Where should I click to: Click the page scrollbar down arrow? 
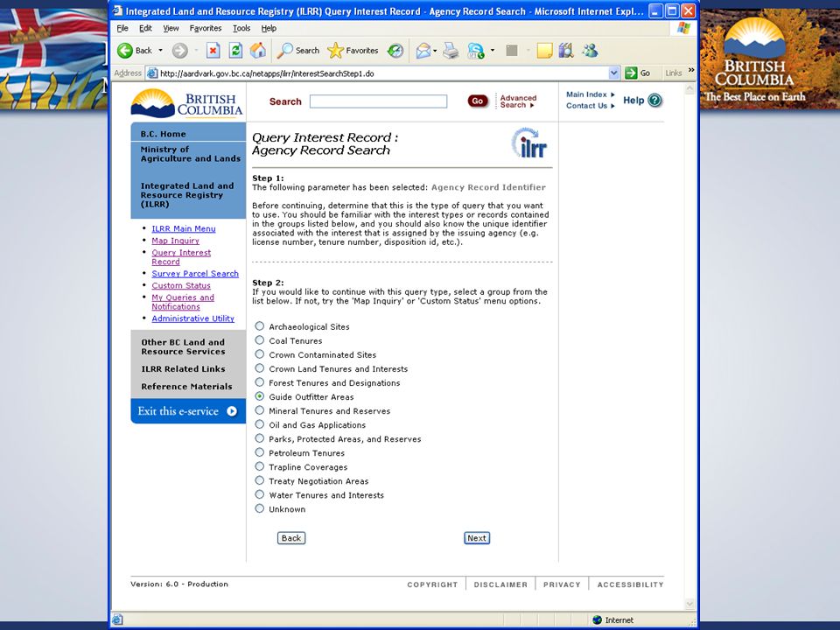pos(689,604)
